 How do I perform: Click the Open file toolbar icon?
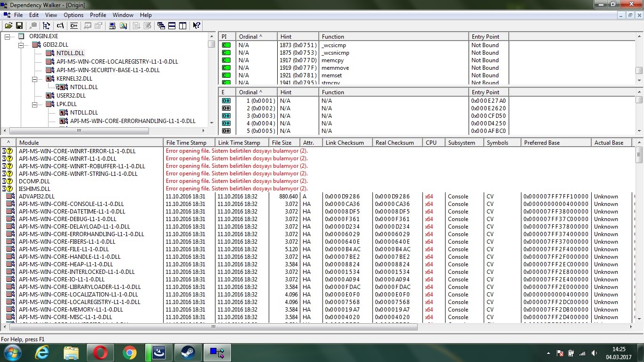click(8, 25)
